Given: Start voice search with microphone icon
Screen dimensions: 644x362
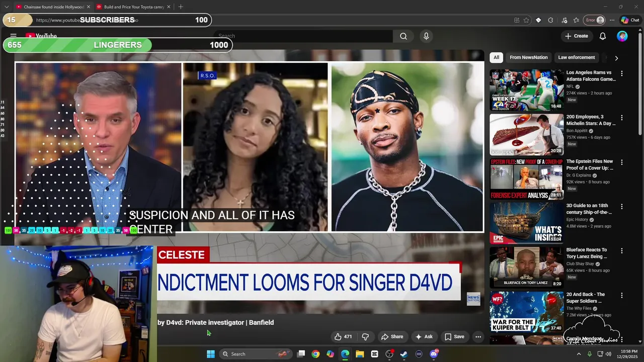Looking at the screenshot, I should (x=426, y=36).
